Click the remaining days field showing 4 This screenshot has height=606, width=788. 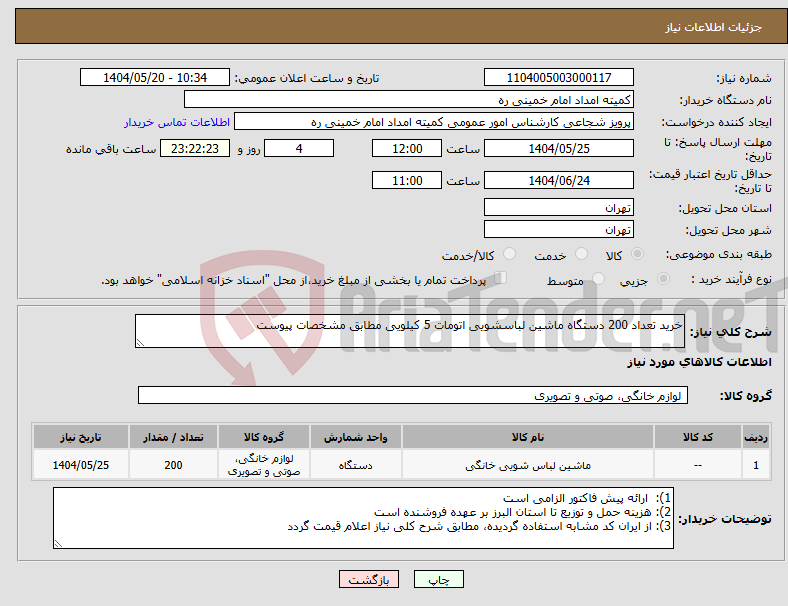299,149
